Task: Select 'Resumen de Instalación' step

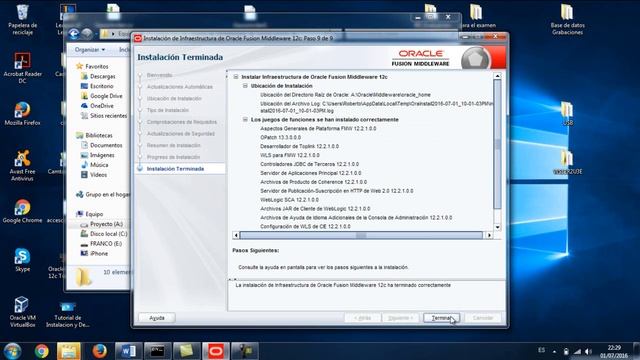Action: 173,145
